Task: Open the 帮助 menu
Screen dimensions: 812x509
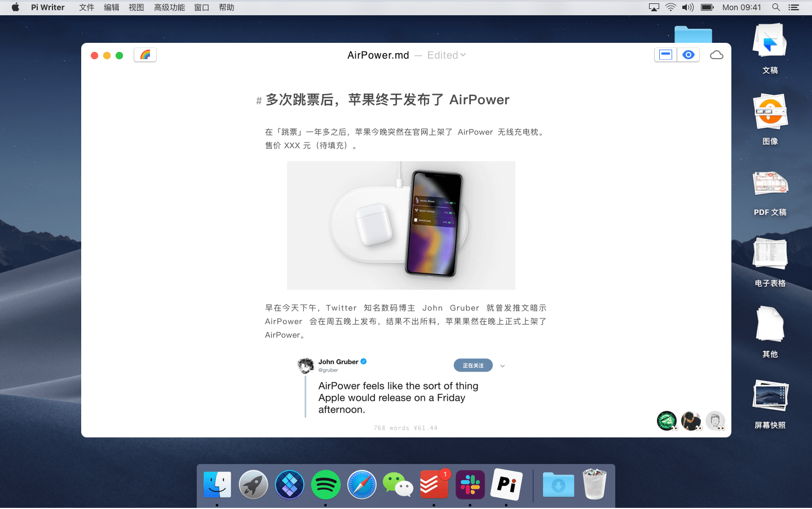Action: pyautogui.click(x=227, y=7)
